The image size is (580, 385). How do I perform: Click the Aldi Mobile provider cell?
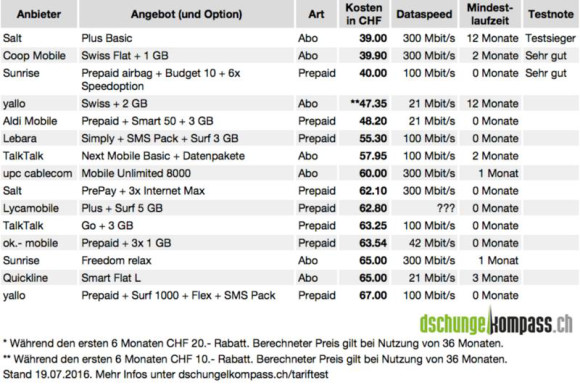click(30, 121)
